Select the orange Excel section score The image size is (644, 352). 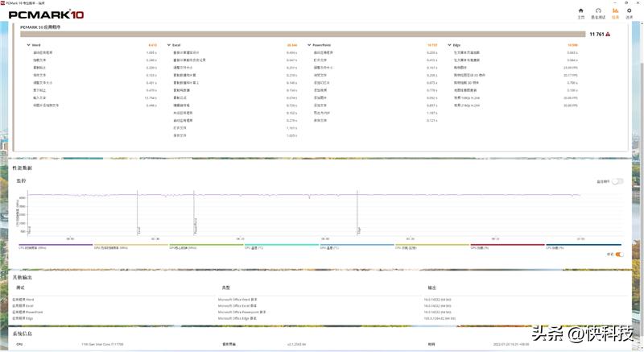tap(292, 45)
